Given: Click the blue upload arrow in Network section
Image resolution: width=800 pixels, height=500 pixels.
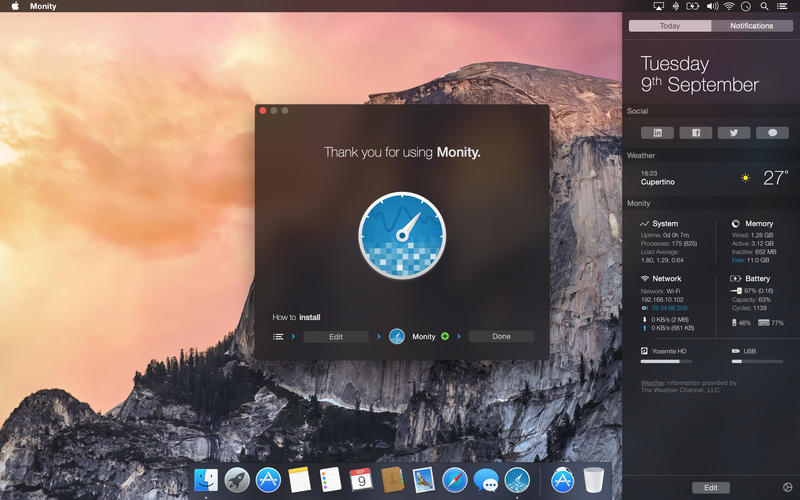Looking at the screenshot, I should [x=644, y=328].
